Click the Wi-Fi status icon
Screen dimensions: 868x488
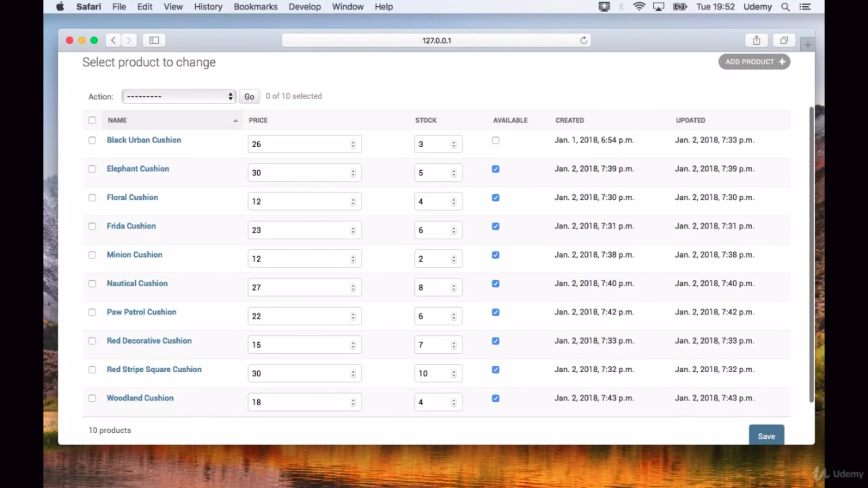coord(639,7)
